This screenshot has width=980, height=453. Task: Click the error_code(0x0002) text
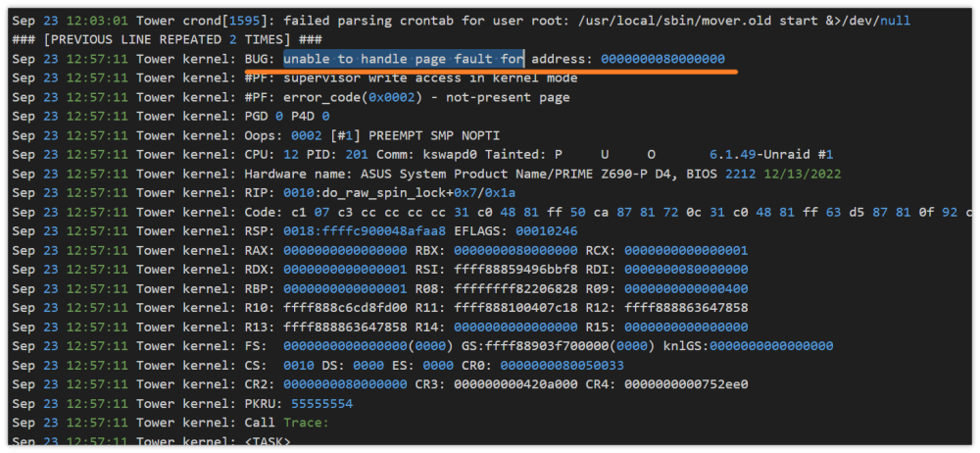tap(353, 98)
